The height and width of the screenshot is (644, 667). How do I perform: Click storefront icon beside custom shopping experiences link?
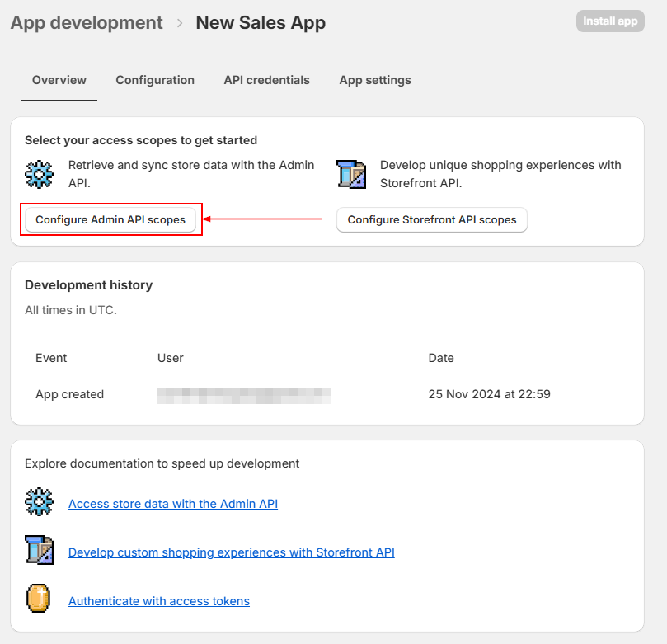(x=39, y=550)
